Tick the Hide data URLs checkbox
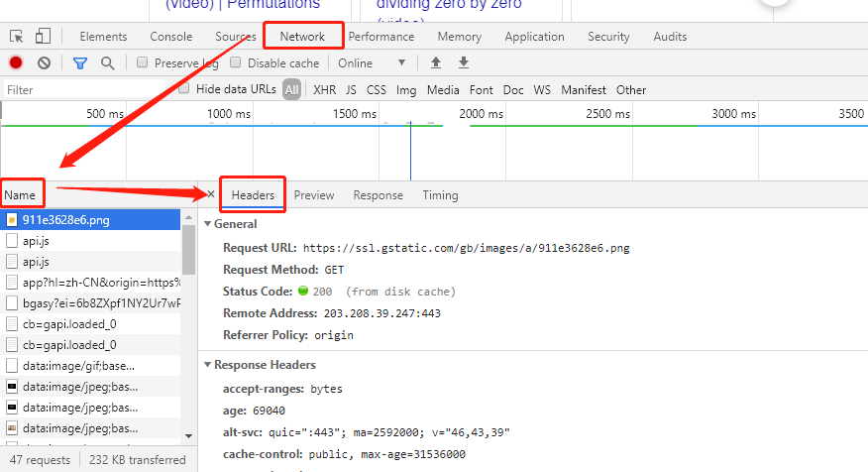The width and height of the screenshot is (868, 472). pyautogui.click(x=183, y=88)
